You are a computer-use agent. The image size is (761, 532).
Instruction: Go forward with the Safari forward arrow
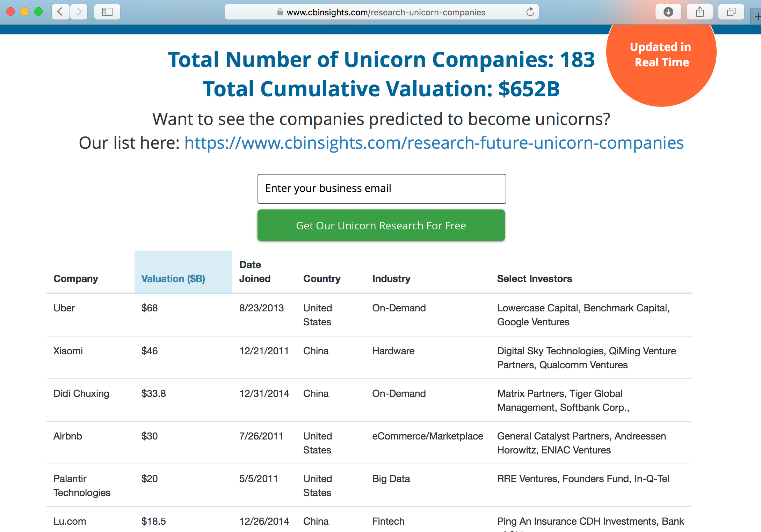[79, 12]
